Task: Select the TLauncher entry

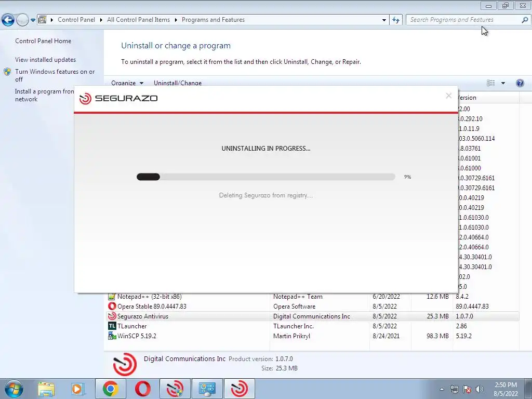Action: [312, 326]
